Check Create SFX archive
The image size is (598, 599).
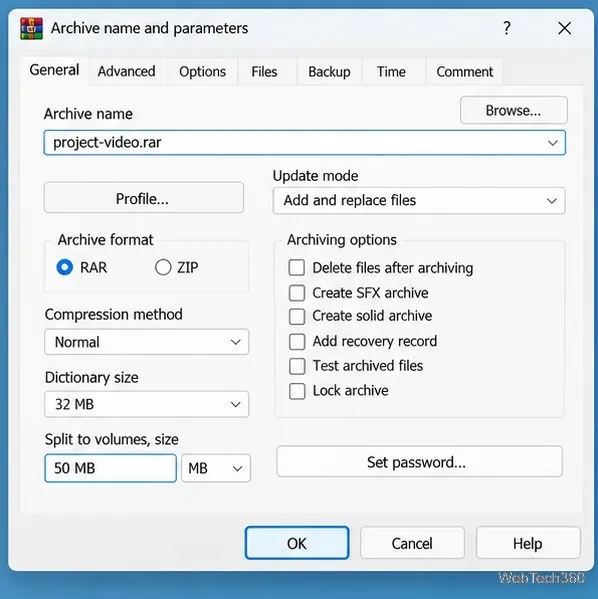point(297,293)
